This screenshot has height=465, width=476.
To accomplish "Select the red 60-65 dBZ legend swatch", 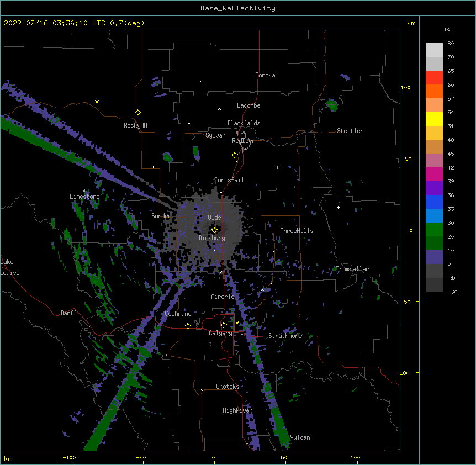I will tap(434, 77).
